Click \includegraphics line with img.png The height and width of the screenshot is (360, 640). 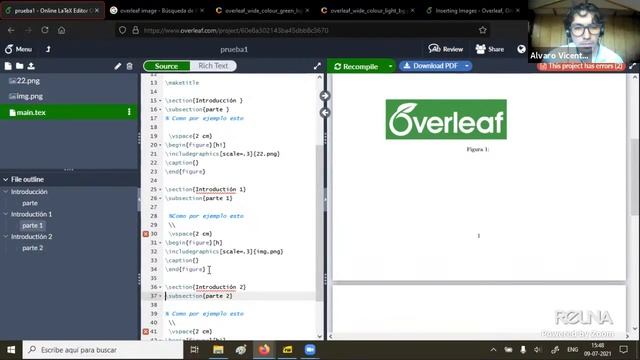224,252
